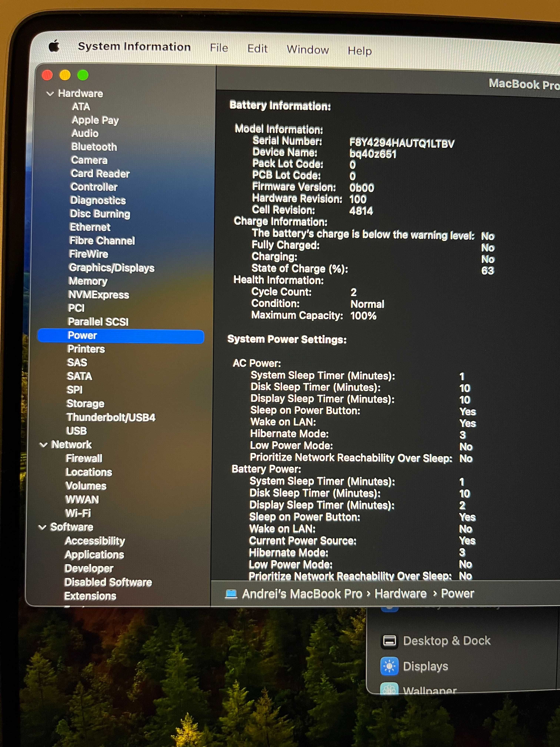
Task: Open the Window menu
Action: [308, 50]
